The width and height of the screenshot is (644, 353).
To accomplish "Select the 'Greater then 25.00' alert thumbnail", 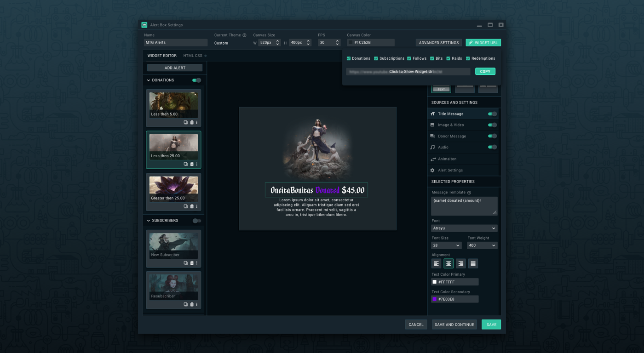I will click(173, 189).
